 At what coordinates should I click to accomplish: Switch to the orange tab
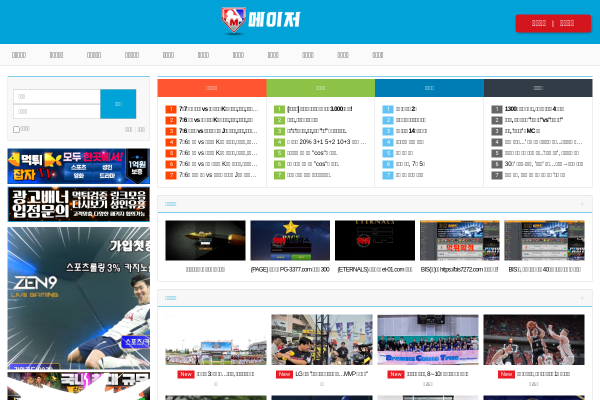[212, 88]
